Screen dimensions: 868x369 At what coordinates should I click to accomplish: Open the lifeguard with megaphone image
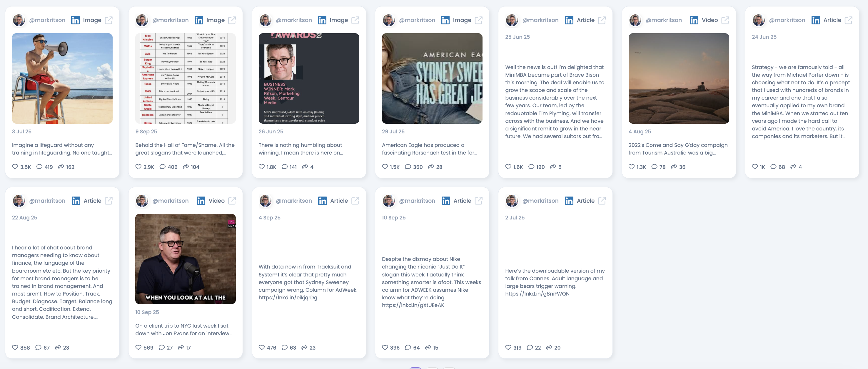tap(62, 78)
